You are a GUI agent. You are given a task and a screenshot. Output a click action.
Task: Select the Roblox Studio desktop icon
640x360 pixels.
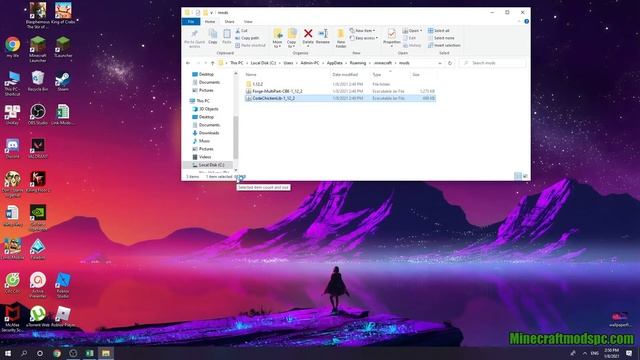click(x=63, y=285)
